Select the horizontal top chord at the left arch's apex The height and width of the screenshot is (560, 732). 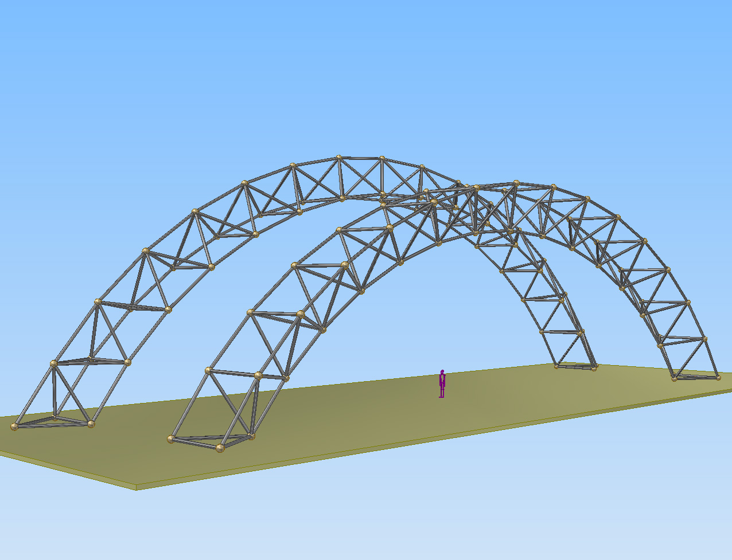[360, 158]
